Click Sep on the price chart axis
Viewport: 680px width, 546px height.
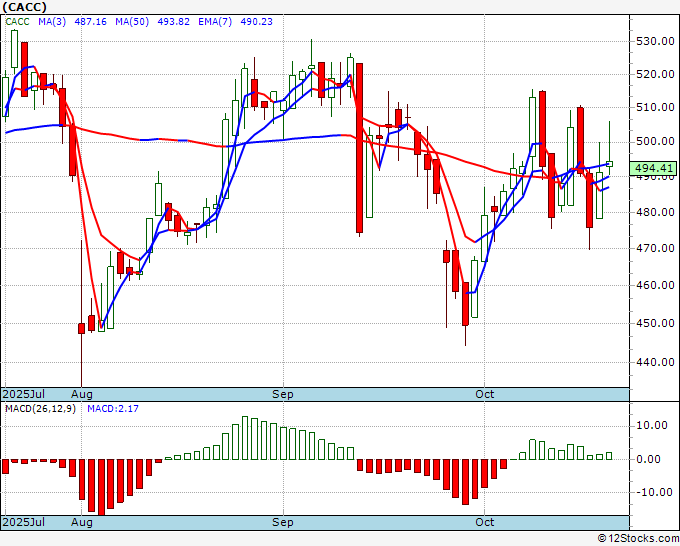coord(283,394)
